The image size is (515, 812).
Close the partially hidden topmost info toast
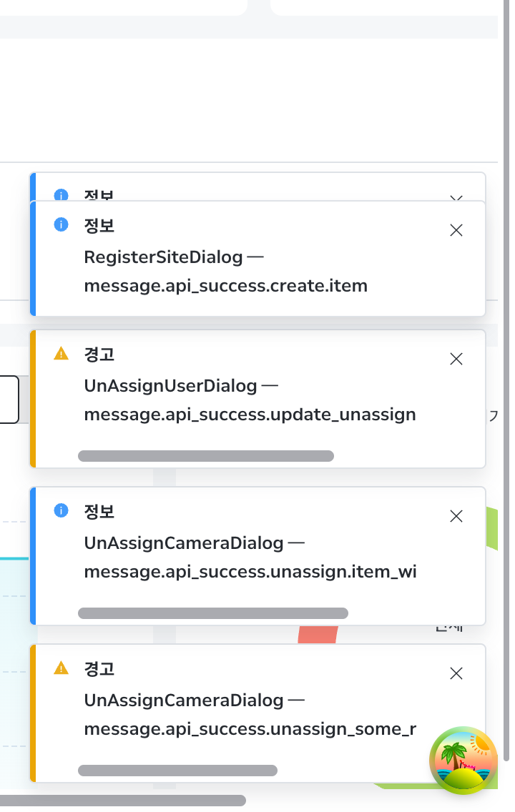pyautogui.click(x=456, y=197)
